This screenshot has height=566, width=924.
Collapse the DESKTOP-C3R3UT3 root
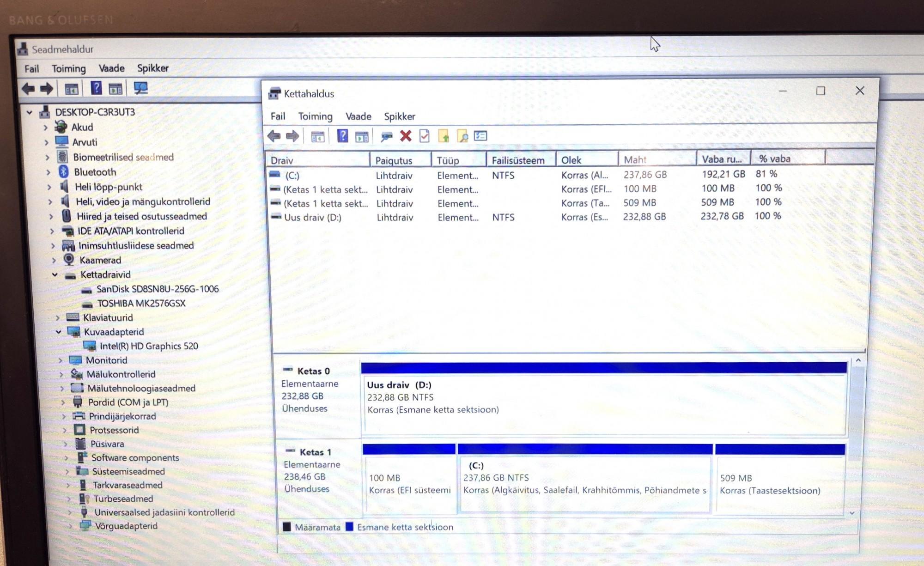point(29,112)
